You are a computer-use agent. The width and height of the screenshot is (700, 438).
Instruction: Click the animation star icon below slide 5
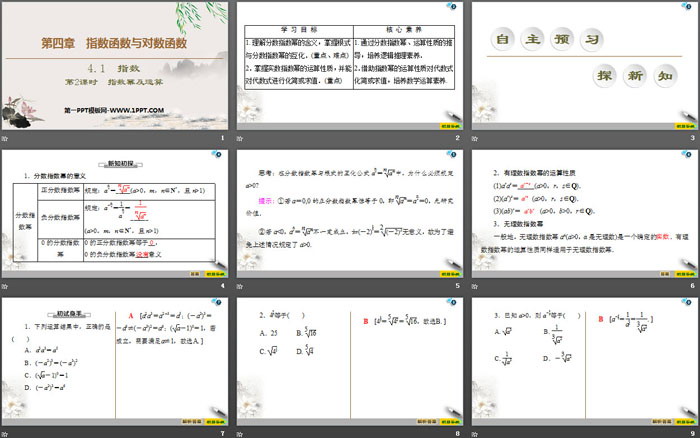click(x=239, y=287)
